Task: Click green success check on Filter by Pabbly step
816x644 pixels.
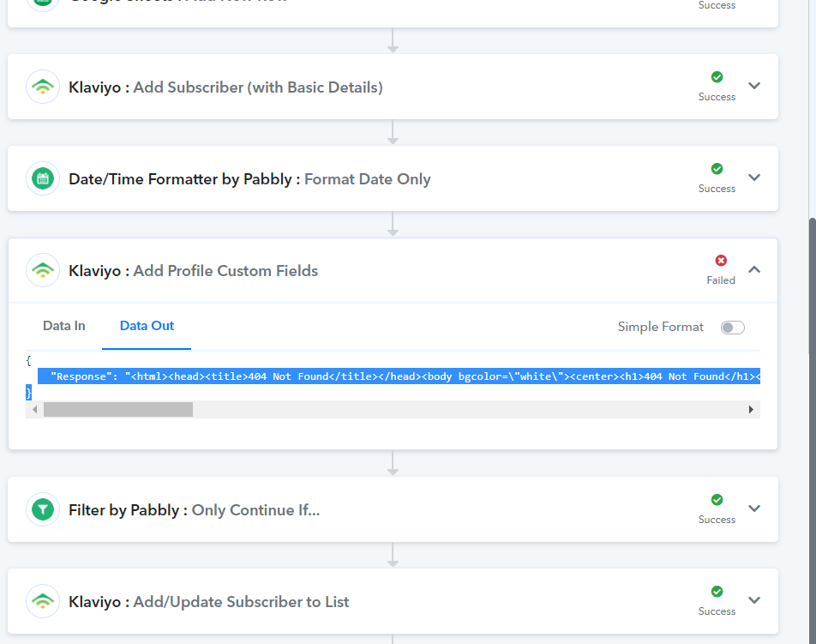Action: (x=717, y=500)
